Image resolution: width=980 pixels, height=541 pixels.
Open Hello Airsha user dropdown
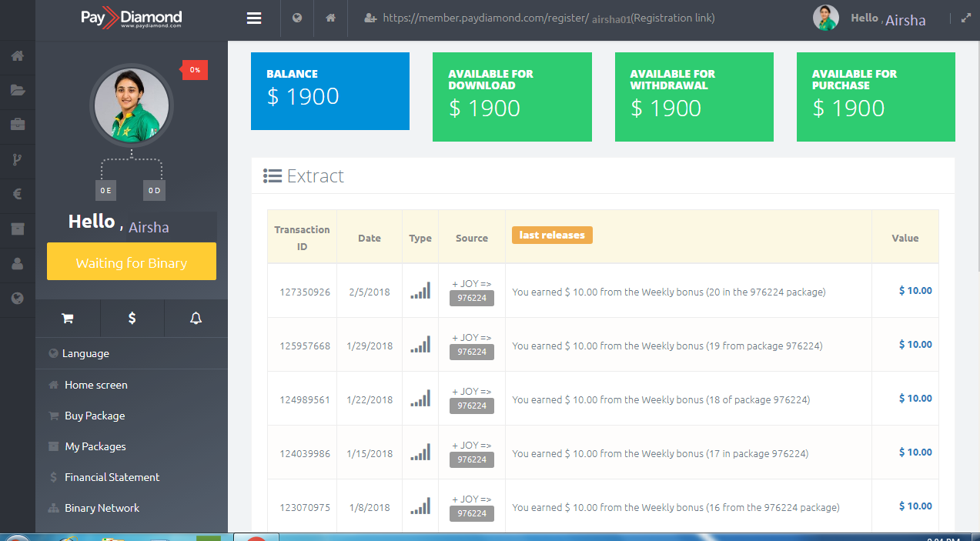[x=888, y=19]
